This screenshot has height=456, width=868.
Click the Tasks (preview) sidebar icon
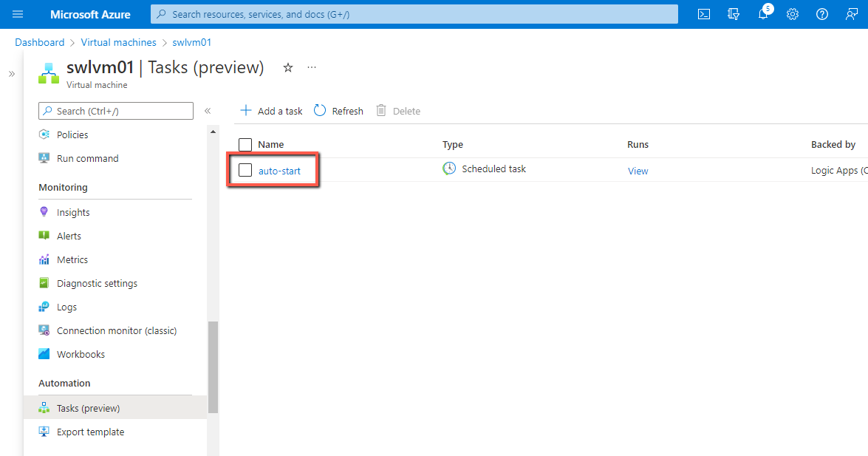click(x=44, y=408)
